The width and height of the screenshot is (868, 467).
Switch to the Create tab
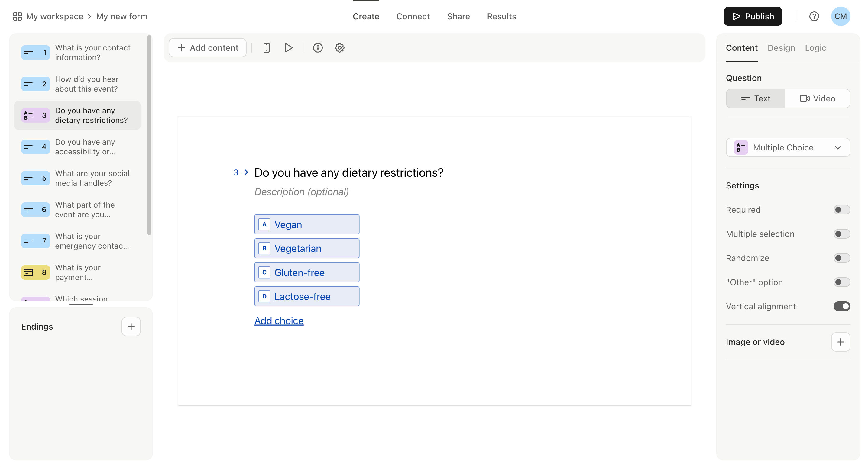click(366, 16)
